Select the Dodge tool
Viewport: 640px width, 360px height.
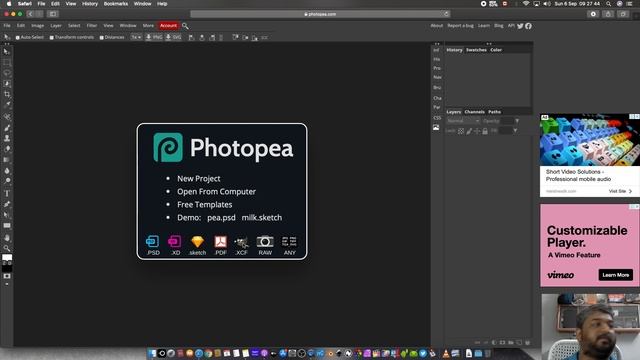click(7, 181)
